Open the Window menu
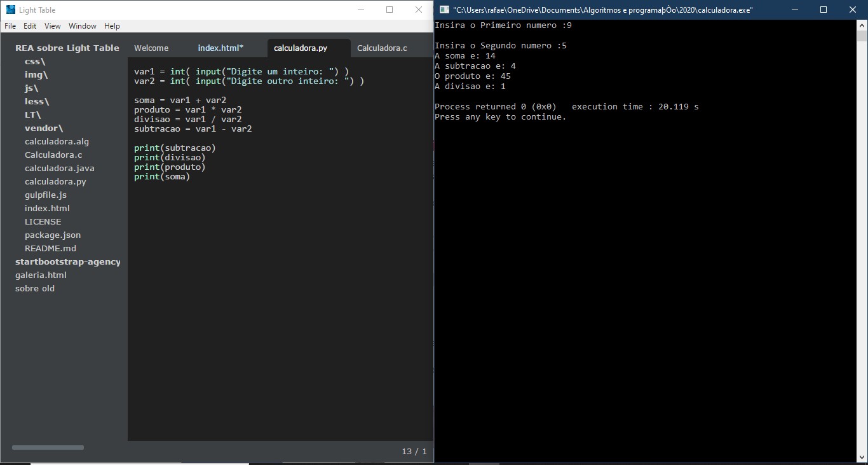Viewport: 868px width, 465px height. (83, 26)
